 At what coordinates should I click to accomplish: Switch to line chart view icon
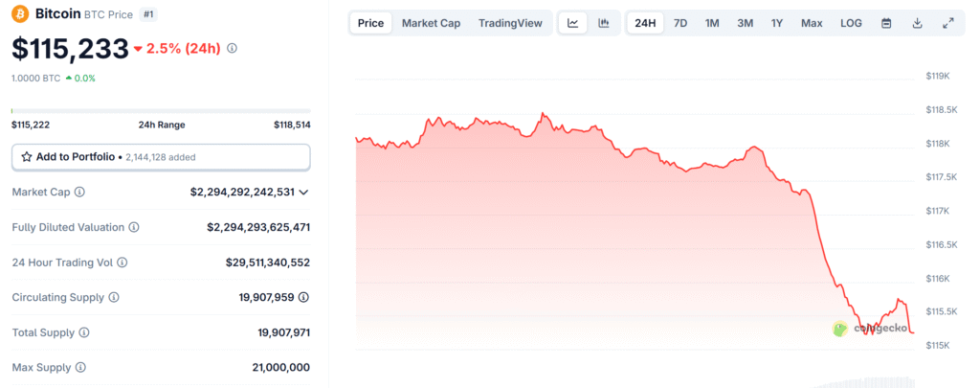572,23
